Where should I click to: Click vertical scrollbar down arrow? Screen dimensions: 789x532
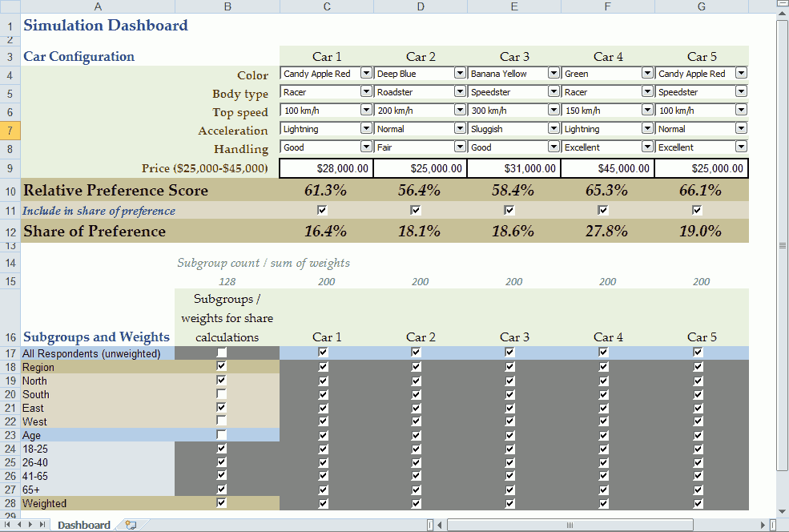(782, 512)
